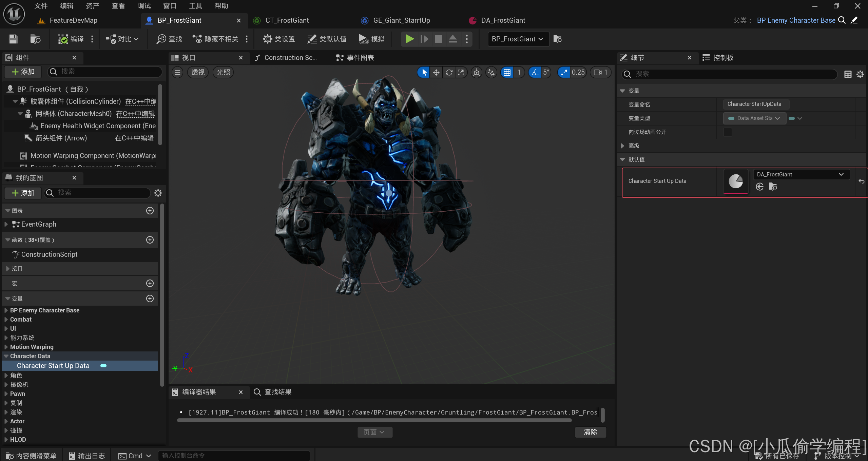The height and width of the screenshot is (461, 868).
Task: Switch Details panel to property matrix view
Action: click(848, 74)
